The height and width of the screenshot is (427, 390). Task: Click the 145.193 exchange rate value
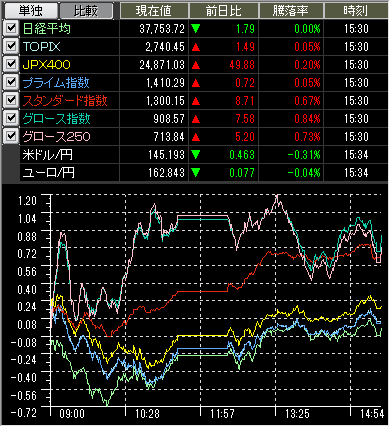pyautogui.click(x=167, y=155)
